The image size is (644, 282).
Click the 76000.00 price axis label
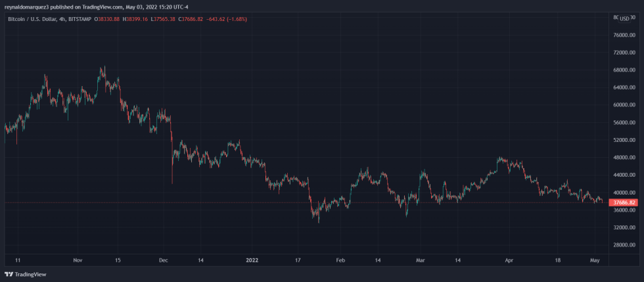coord(624,35)
